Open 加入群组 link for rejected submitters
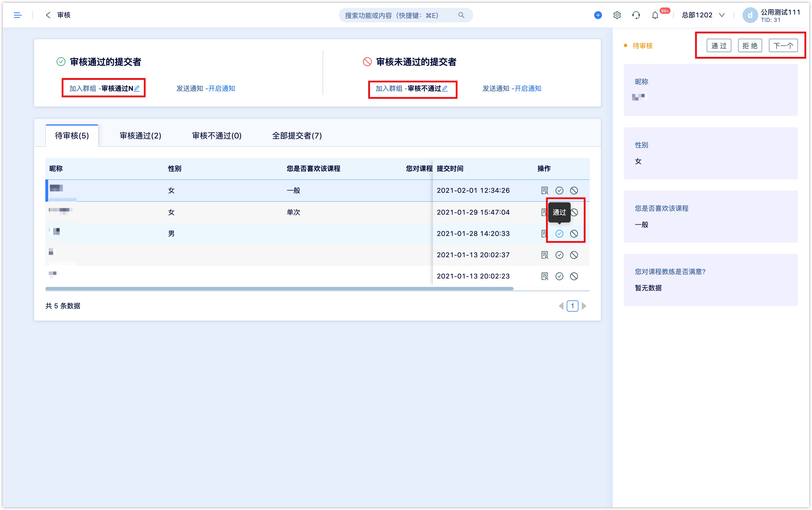812x510 pixels. [x=389, y=88]
